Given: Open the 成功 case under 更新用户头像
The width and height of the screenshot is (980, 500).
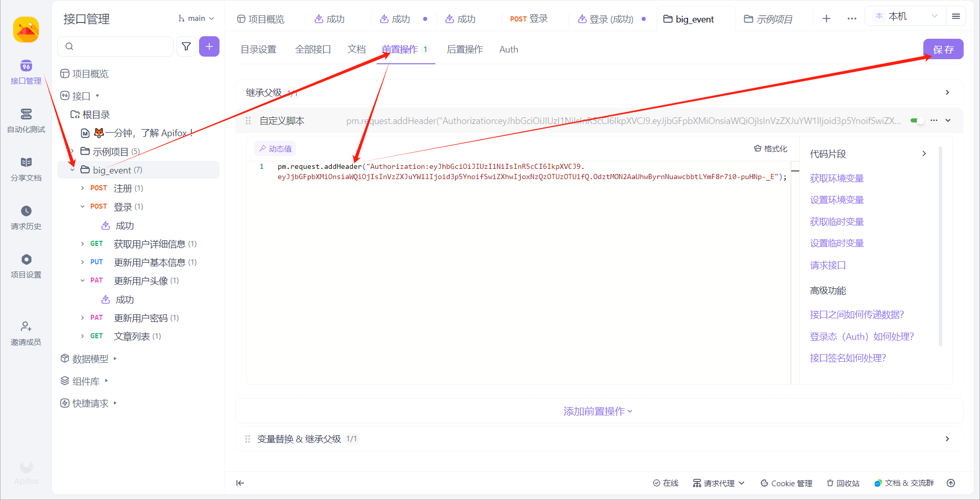Looking at the screenshot, I should 118,299.
